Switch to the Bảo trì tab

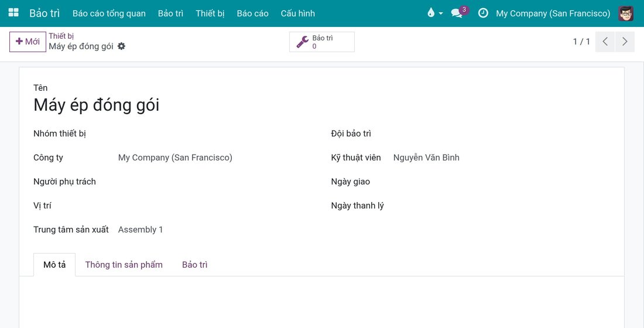click(x=195, y=265)
